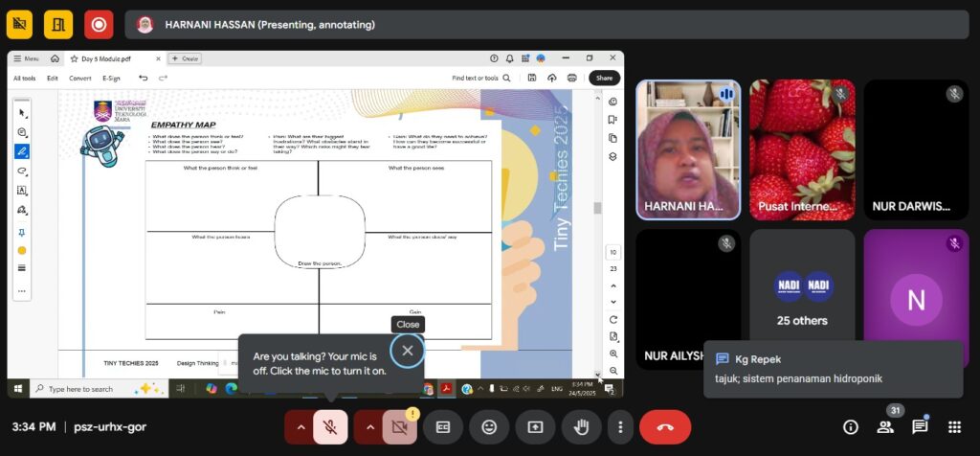980x456 pixels.
Task: Turn on the camera in Meet
Action: [x=400, y=427]
